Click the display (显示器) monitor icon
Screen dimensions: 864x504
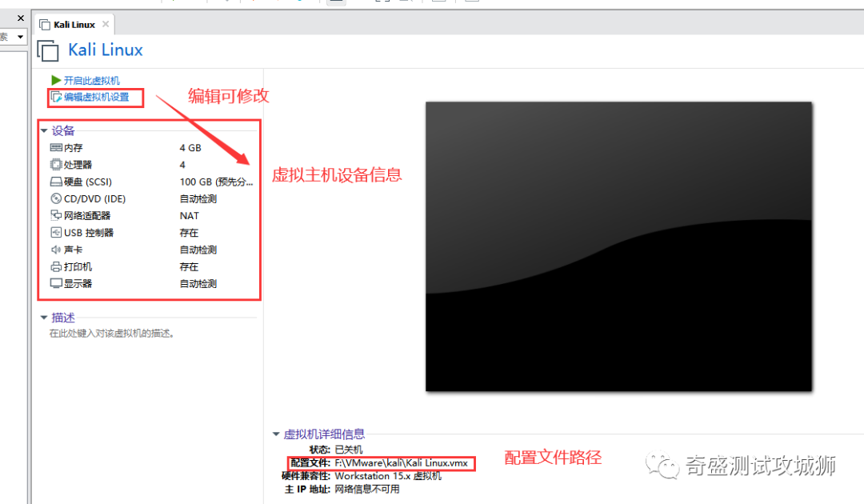pyautogui.click(x=56, y=284)
